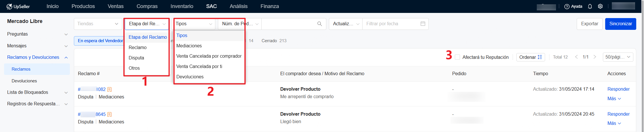Open Análisis in top navigation
644x132 pixels.
tap(239, 6)
